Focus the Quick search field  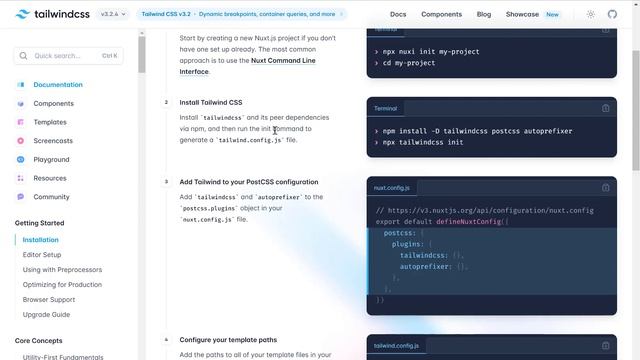click(69, 56)
